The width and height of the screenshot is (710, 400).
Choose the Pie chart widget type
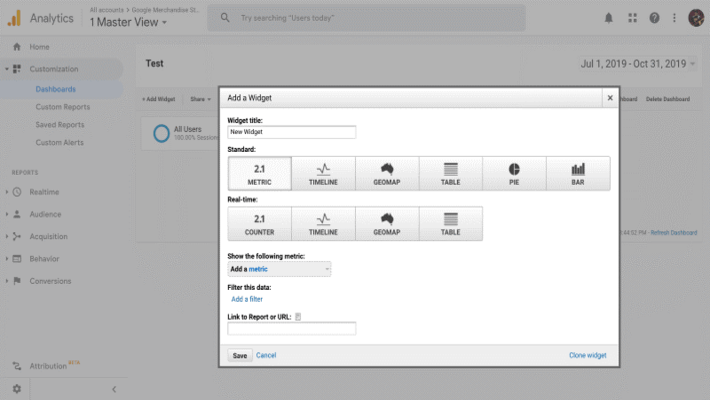514,174
